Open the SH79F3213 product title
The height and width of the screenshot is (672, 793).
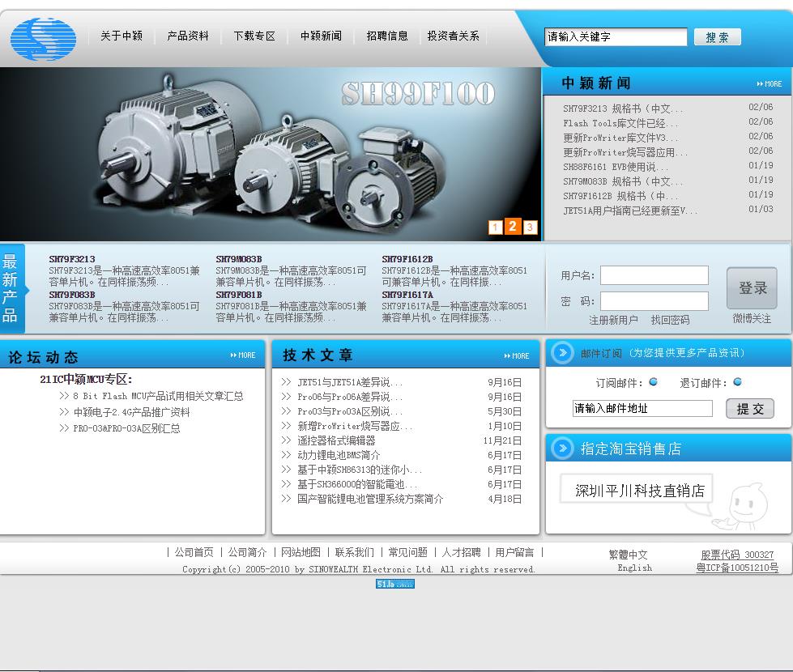point(72,259)
